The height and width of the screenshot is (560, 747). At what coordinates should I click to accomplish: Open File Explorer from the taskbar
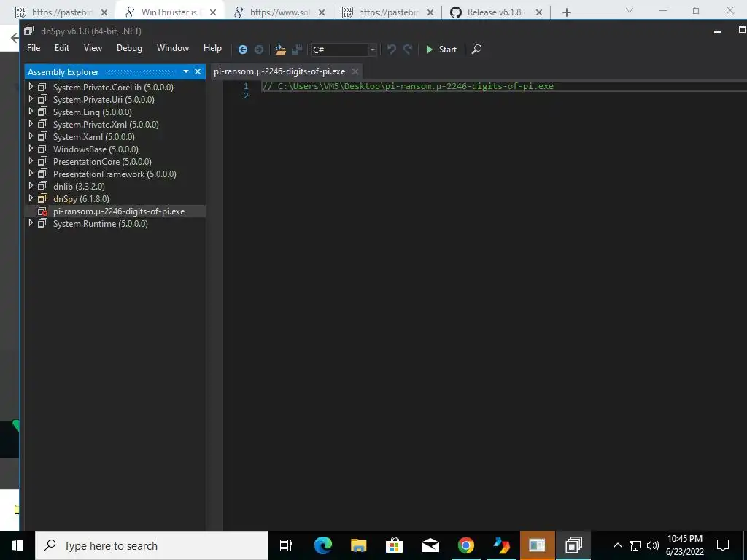pyautogui.click(x=358, y=545)
